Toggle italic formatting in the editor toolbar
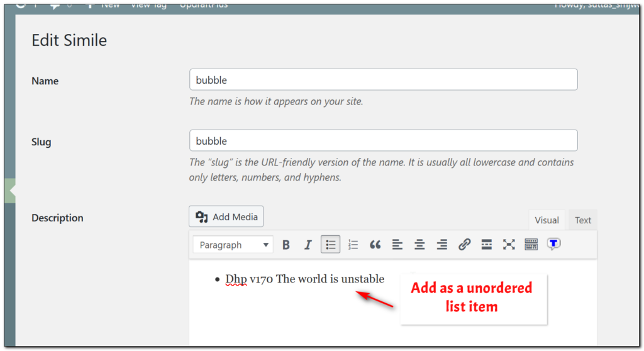The width and height of the screenshot is (644, 351). pos(308,245)
